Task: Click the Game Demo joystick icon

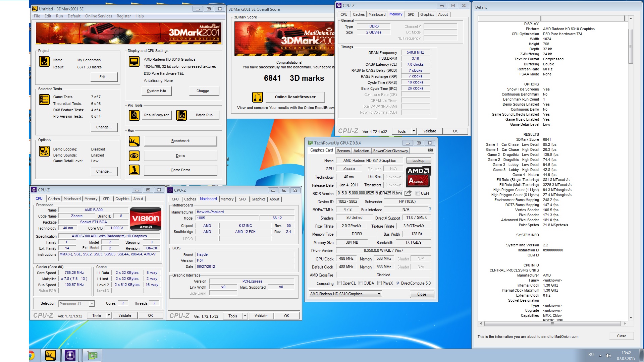Action: click(x=134, y=170)
